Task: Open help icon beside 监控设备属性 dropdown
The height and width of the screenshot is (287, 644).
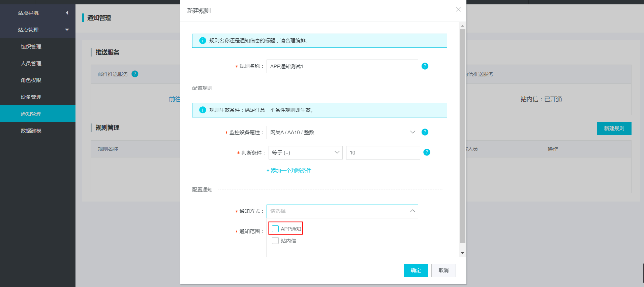Action: [x=425, y=132]
